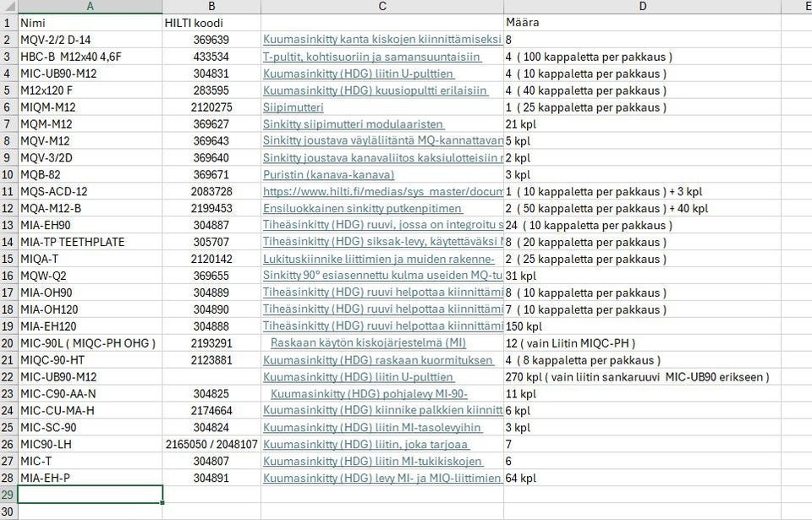Click the select-all corner triangle
Viewport: 812px width, 520px height.
8,6
